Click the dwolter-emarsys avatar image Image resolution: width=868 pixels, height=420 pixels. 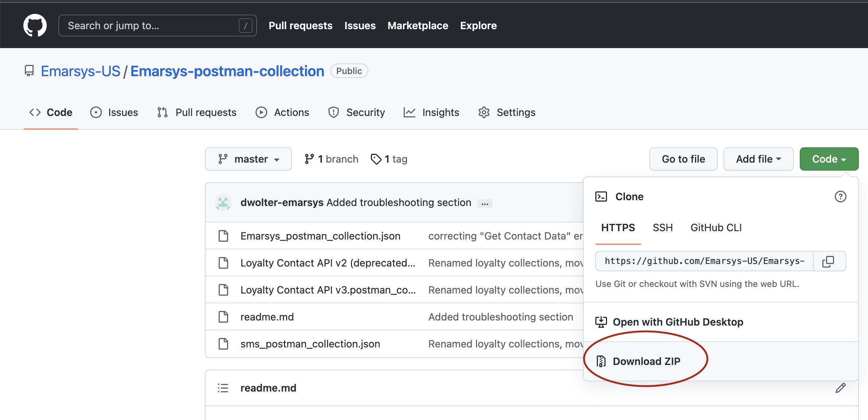[223, 203]
